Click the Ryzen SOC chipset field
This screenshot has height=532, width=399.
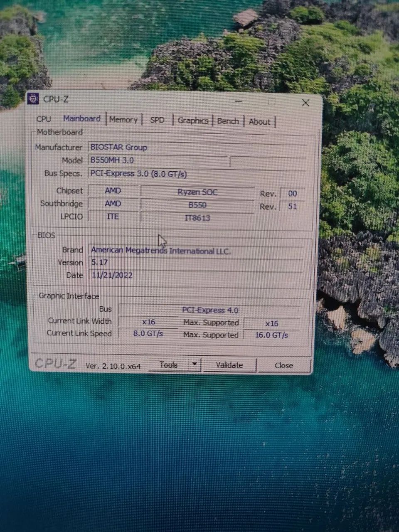pos(197,192)
